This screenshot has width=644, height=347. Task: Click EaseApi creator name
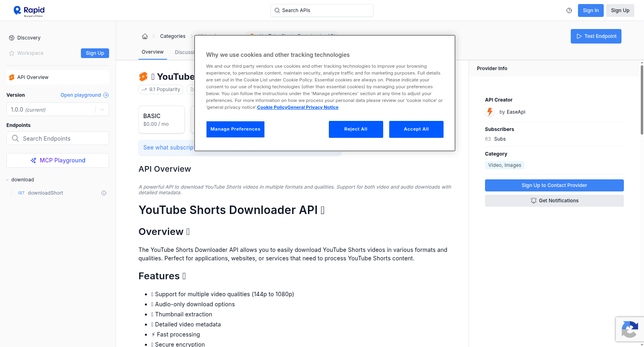(516, 112)
